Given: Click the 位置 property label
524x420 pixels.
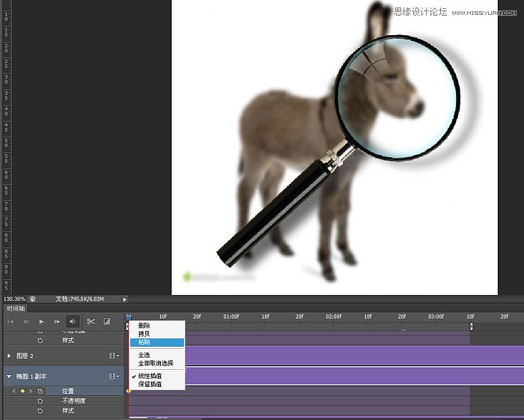Looking at the screenshot, I should [x=68, y=391].
